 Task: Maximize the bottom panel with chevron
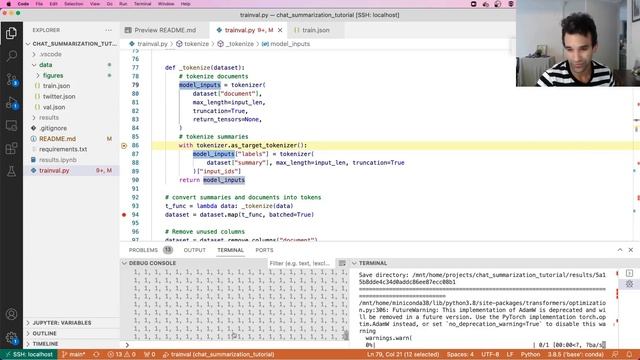tap(620, 250)
